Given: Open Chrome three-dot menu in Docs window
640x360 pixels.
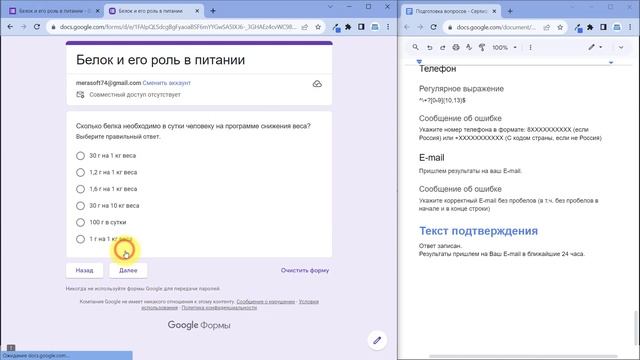Looking at the screenshot, I should click(630, 27).
